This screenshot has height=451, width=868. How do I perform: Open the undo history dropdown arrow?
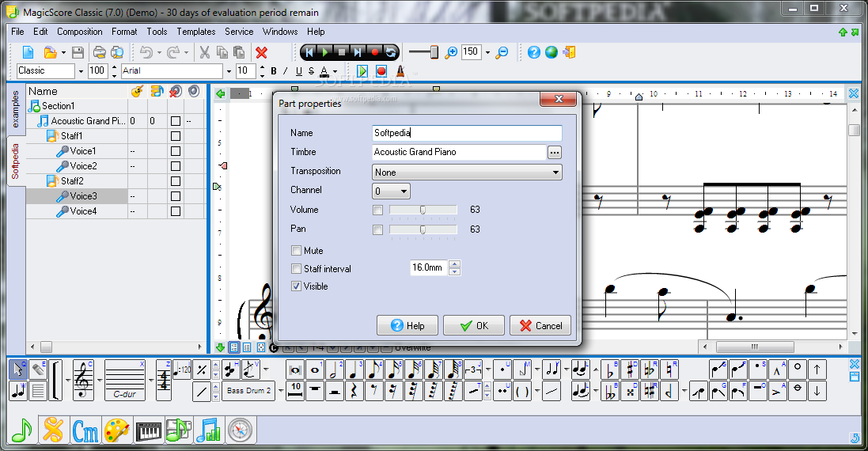tap(159, 53)
